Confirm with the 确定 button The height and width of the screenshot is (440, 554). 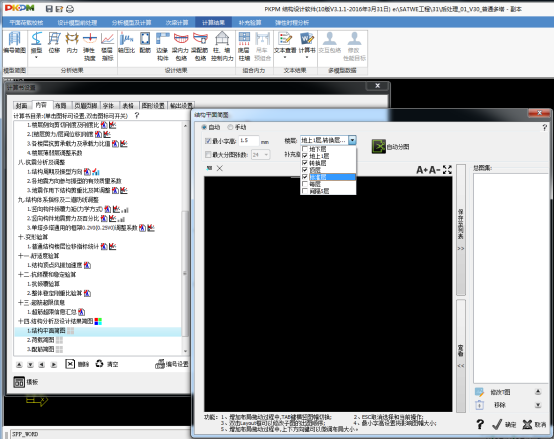(x=505, y=424)
